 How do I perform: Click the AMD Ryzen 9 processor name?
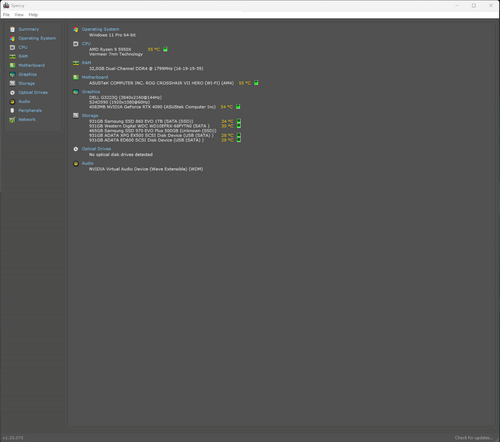pos(110,49)
